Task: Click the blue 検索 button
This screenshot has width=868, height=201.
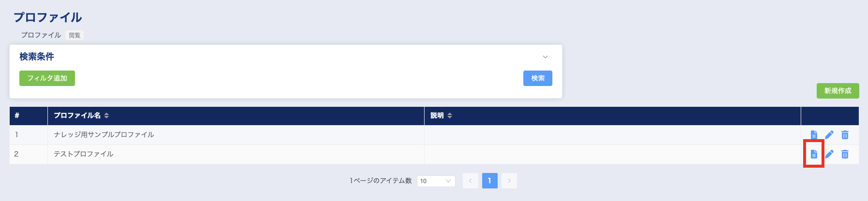Action: [x=538, y=78]
